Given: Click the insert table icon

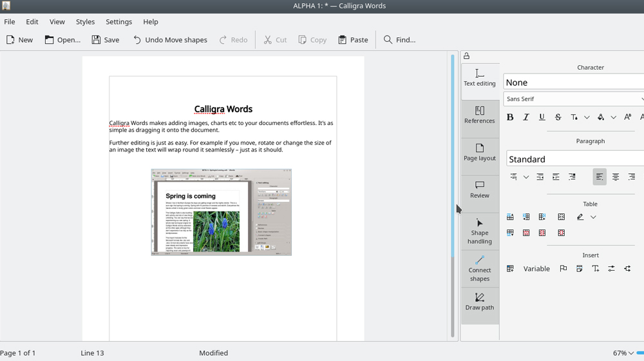Looking at the screenshot, I should pos(510,268).
